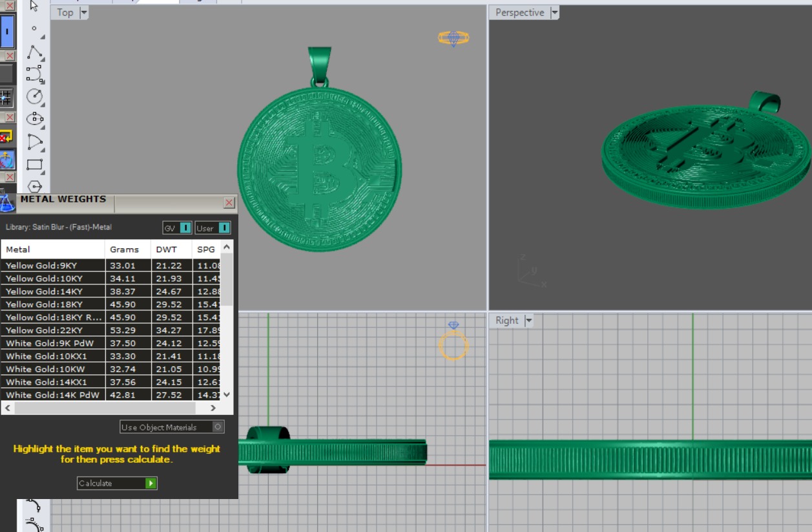Open the Top viewport dropdown menu
Screen dimensions: 812x532
click(x=84, y=12)
